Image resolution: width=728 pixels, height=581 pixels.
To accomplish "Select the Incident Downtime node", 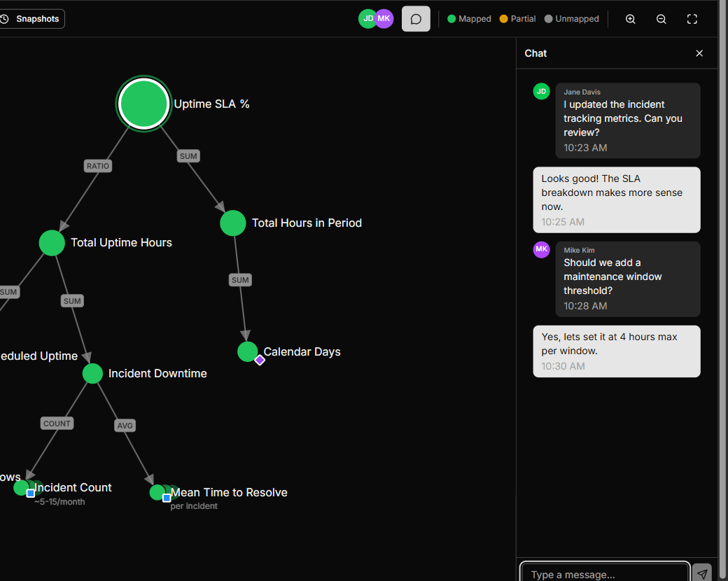I will pyautogui.click(x=92, y=373).
